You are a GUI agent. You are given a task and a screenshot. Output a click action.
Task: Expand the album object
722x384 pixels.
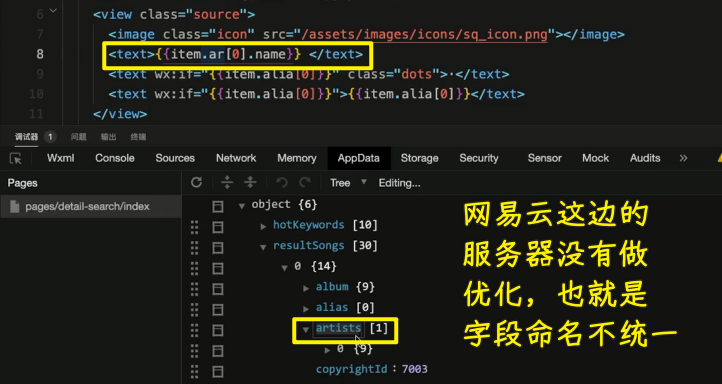306,289
